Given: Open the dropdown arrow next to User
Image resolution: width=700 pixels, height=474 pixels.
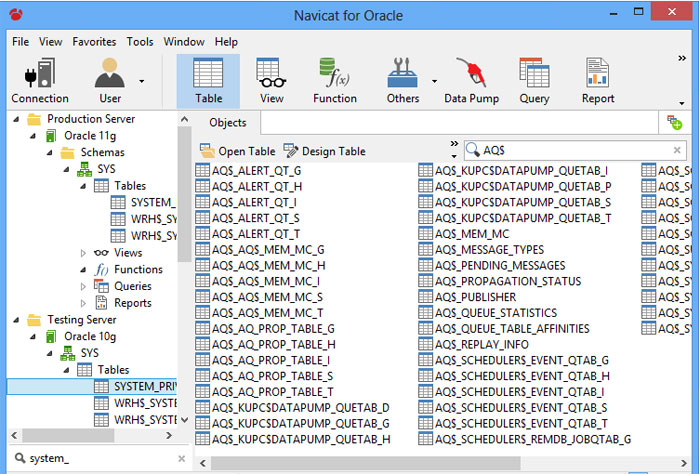Looking at the screenshot, I should tap(142, 81).
